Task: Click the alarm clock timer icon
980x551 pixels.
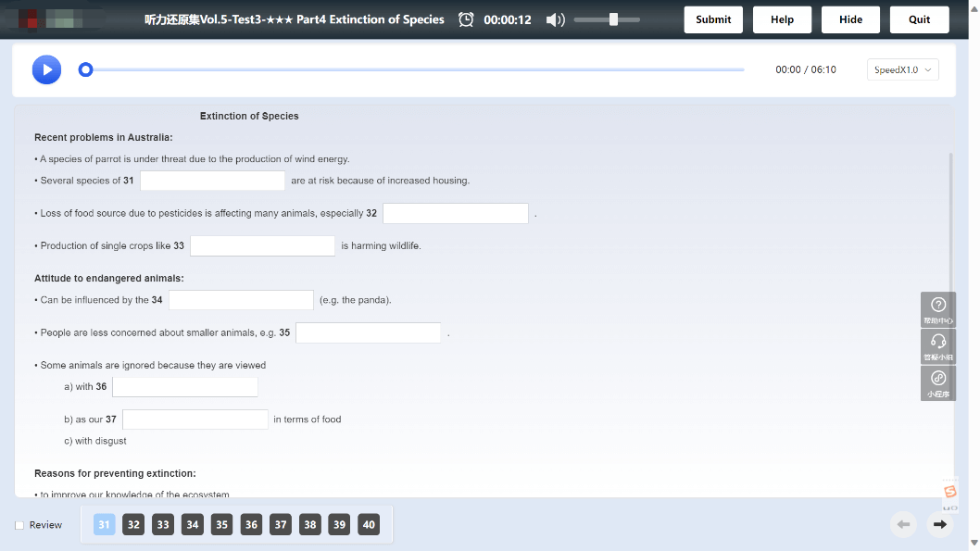Action: (466, 19)
